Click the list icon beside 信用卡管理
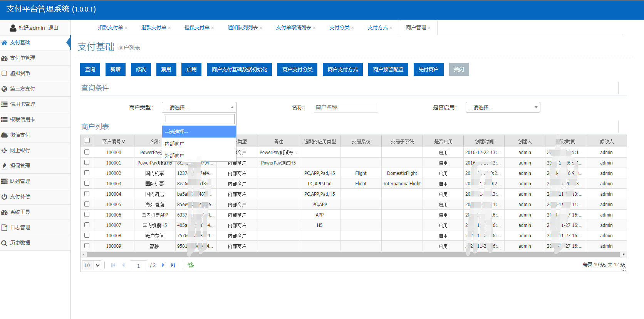The image size is (644, 319). (4, 104)
